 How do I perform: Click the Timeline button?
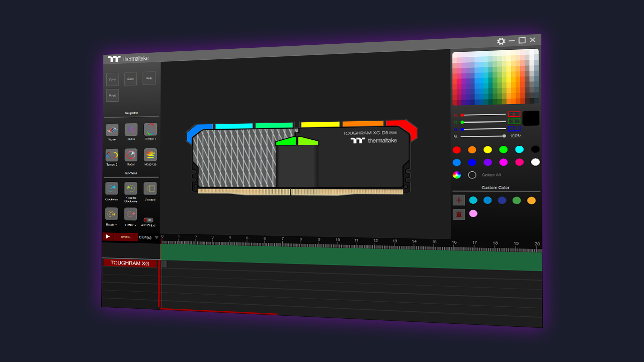(x=126, y=237)
